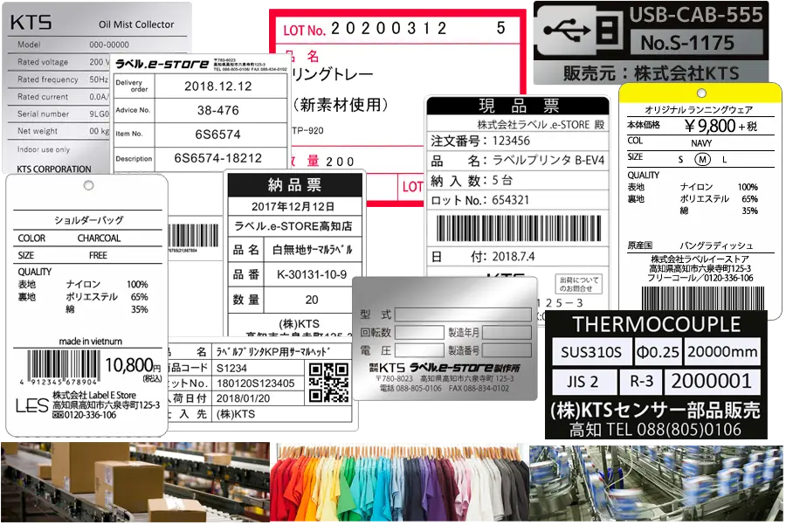Click the empty 電圧 field on the silver plate
786x532 pixels.
click(x=419, y=350)
